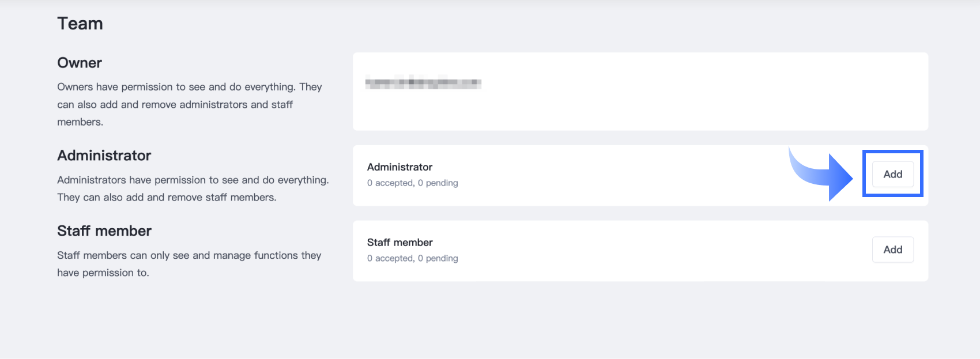The height and width of the screenshot is (359, 980).
Task: Click the Owner section heading
Action: tap(80, 63)
